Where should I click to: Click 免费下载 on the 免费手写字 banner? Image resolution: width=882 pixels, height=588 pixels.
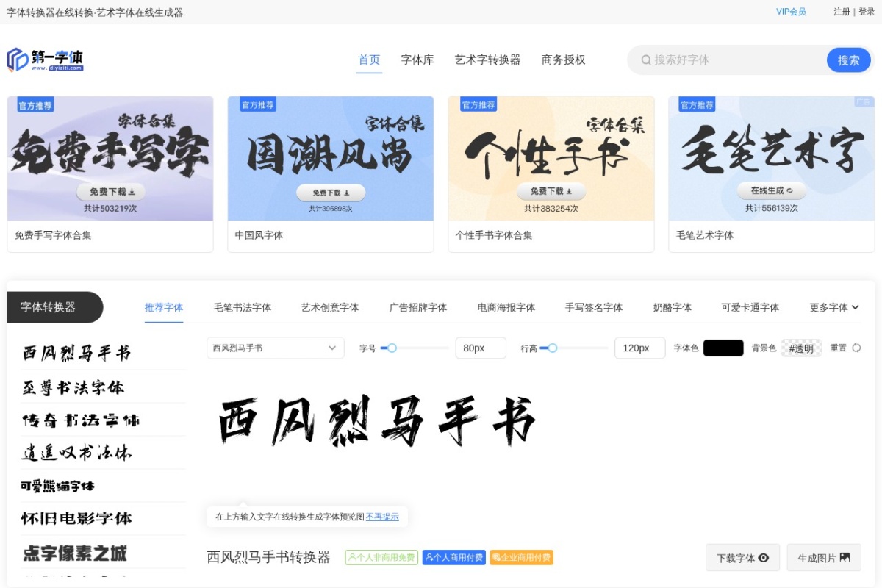pyautogui.click(x=111, y=192)
